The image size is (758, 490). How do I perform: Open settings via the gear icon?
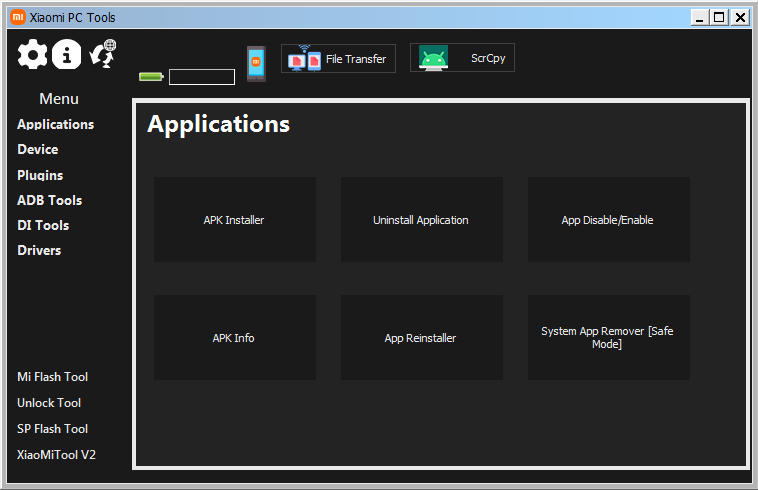(x=32, y=54)
